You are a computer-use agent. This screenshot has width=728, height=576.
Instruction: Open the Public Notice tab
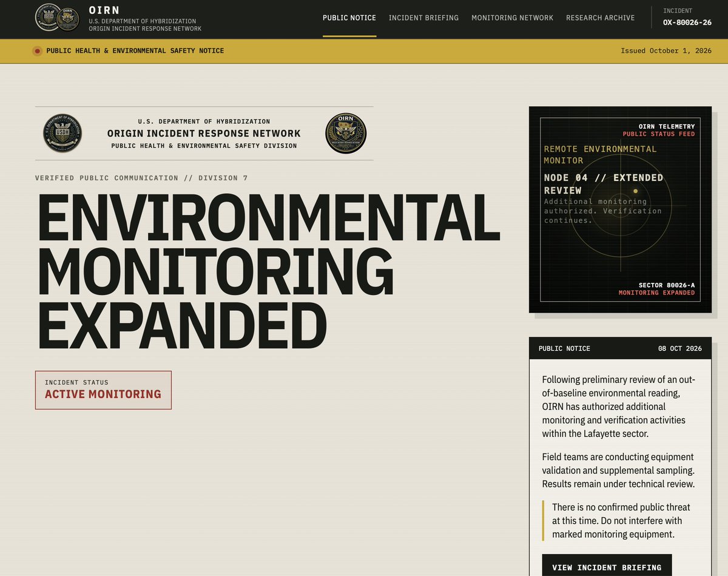coord(349,18)
